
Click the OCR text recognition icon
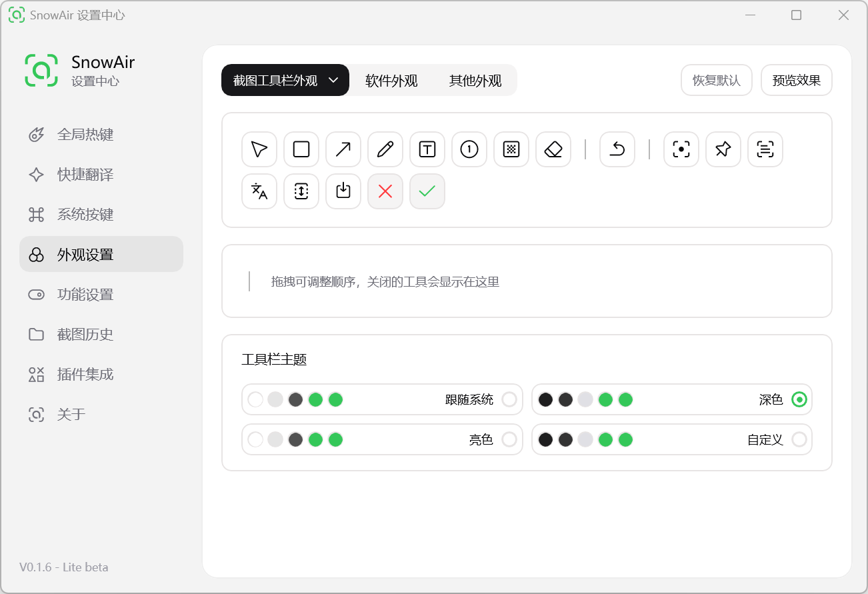pyautogui.click(x=765, y=149)
